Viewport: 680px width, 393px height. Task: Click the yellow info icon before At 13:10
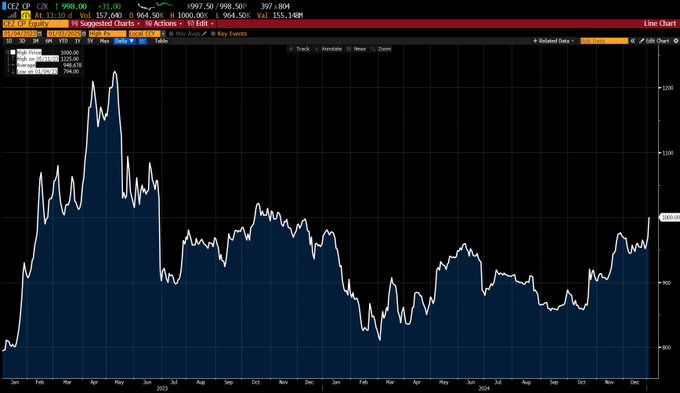pos(26,15)
